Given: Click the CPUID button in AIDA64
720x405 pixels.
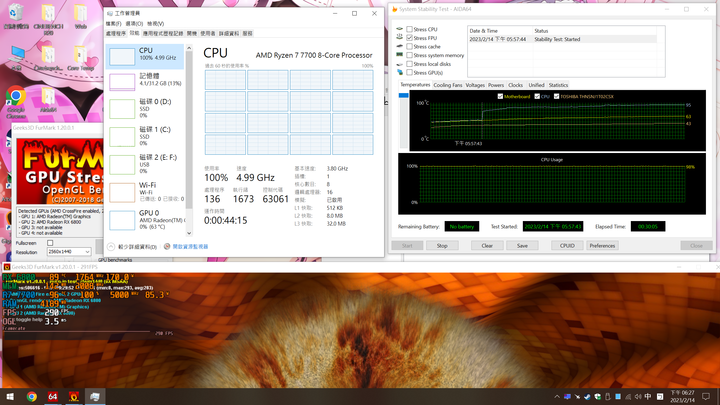Looking at the screenshot, I should click(x=567, y=246).
